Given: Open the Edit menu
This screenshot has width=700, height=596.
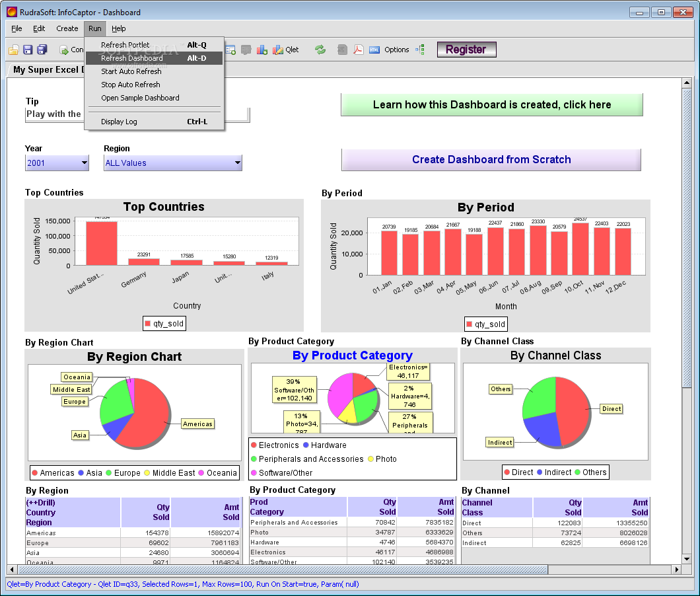Looking at the screenshot, I should (x=39, y=28).
